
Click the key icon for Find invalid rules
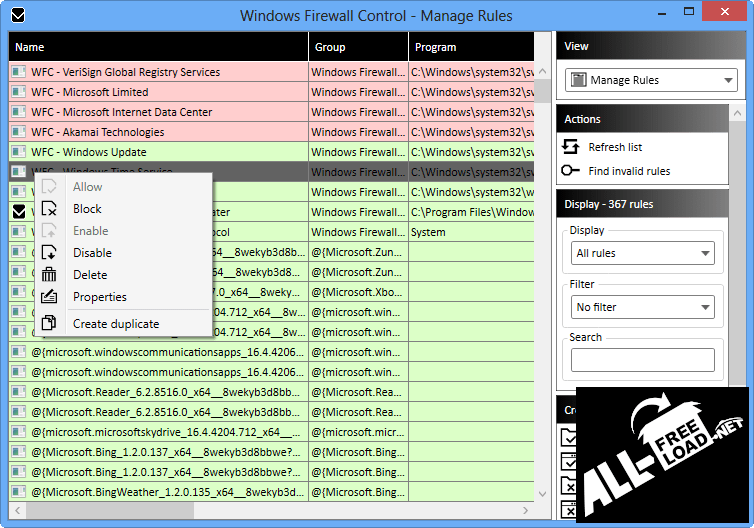[x=571, y=171]
